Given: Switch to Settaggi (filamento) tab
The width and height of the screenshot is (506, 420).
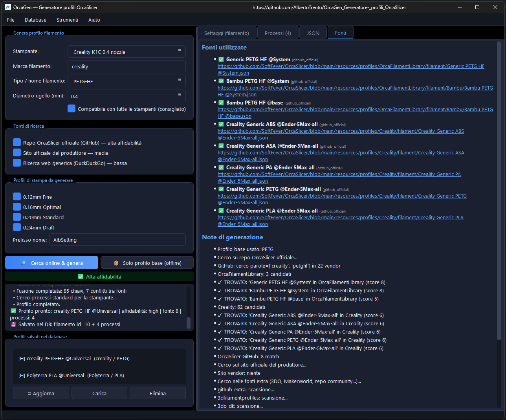Looking at the screenshot, I should (x=227, y=33).
